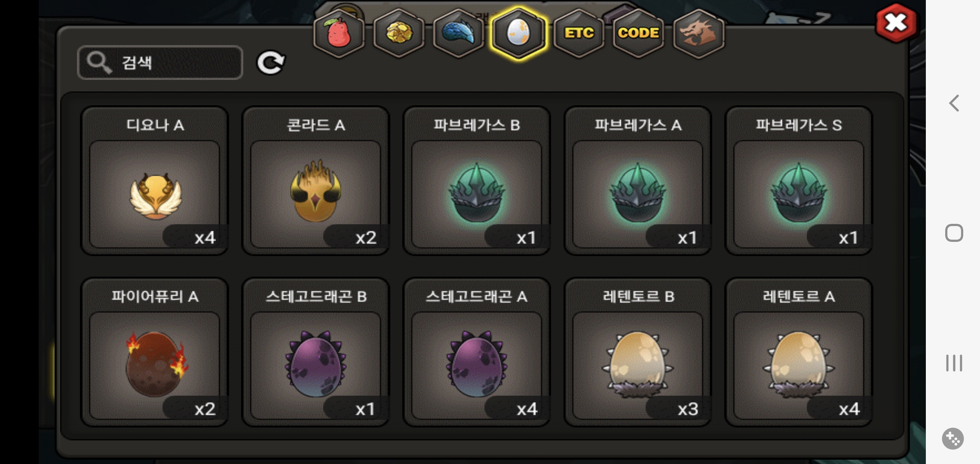Pick the 스테고드래곤 A purple egg

pos(477,352)
